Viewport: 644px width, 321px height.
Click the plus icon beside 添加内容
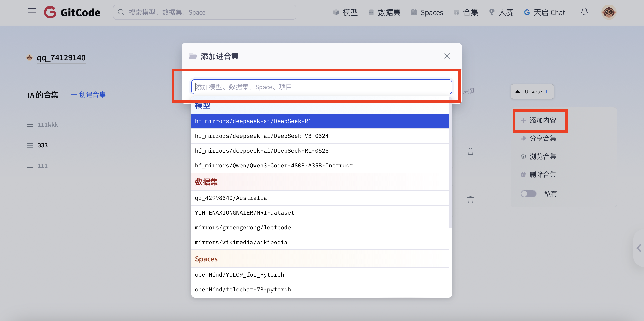pyautogui.click(x=523, y=120)
